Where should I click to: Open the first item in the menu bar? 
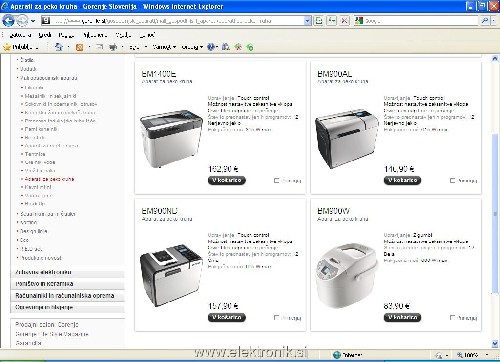coord(20,35)
